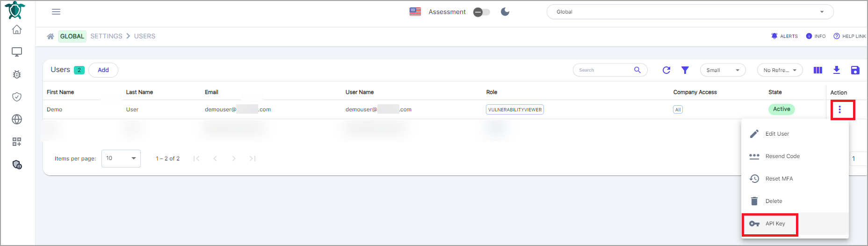The image size is (868, 246).
Task: Click into the Search field
Action: [x=604, y=70]
